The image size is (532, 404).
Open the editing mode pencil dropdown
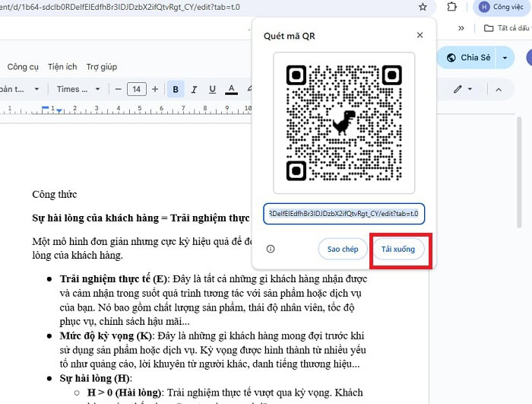(463, 89)
